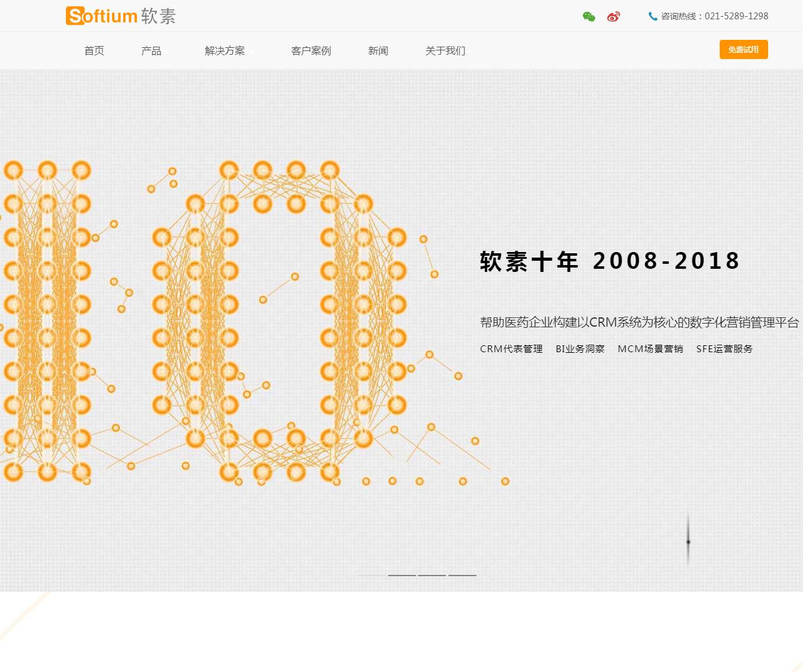Image resolution: width=803 pixels, height=672 pixels.
Task: Click the banner headline 软素十年 2008-2018
Action: pyautogui.click(x=610, y=261)
